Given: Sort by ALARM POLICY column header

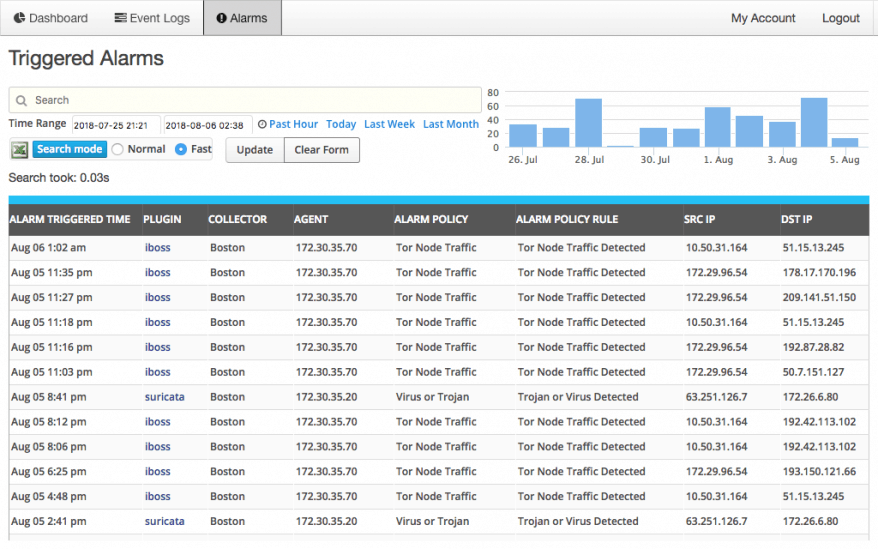Looking at the screenshot, I should [x=431, y=220].
